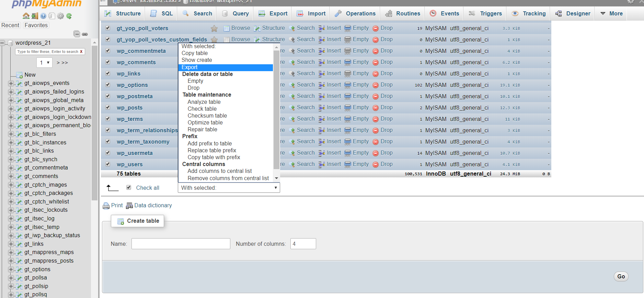Open the wp_posts table link
Image resolution: width=644 pixels, height=298 pixels.
point(129,108)
